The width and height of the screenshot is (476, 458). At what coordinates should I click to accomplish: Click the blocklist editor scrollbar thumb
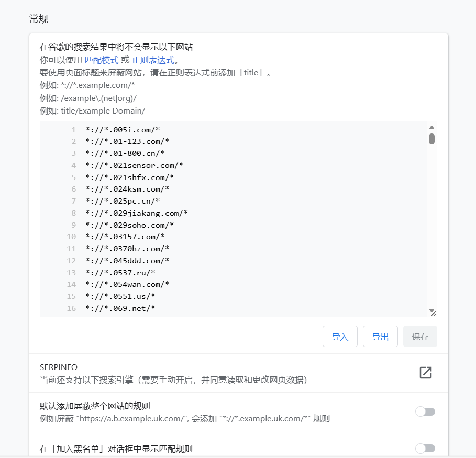431,139
